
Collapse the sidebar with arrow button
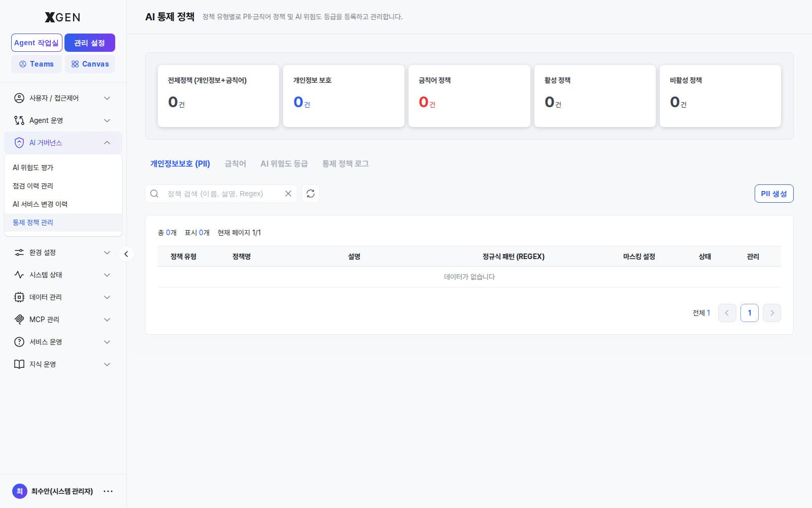pos(126,254)
